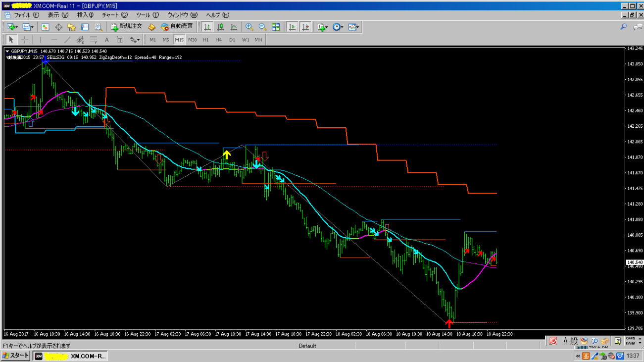Open the new chart dropdown
Viewport: 644px width, 362px height.
pos(12,27)
